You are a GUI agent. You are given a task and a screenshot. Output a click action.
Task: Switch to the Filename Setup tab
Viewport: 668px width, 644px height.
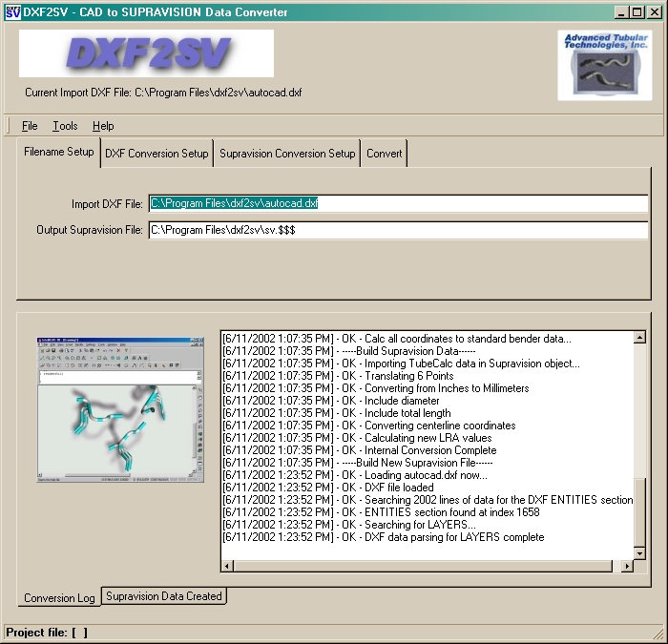(59, 152)
